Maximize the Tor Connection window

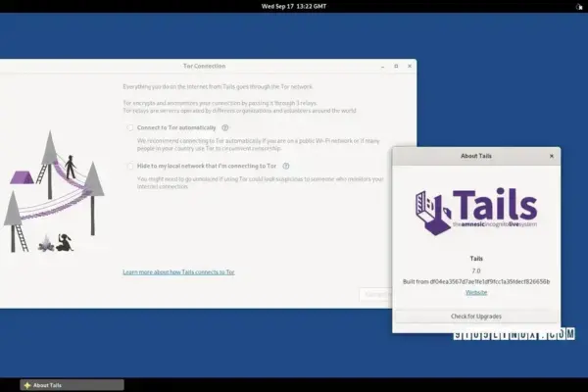point(396,66)
